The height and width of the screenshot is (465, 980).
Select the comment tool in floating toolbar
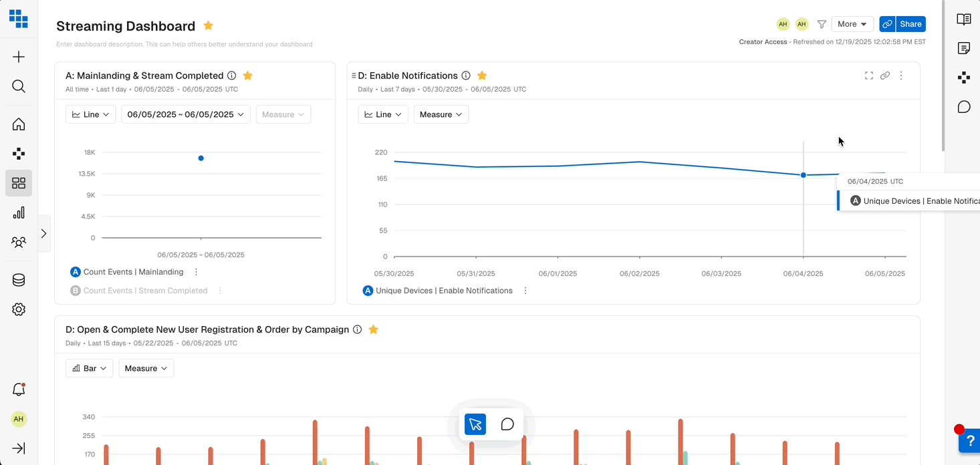pos(507,424)
